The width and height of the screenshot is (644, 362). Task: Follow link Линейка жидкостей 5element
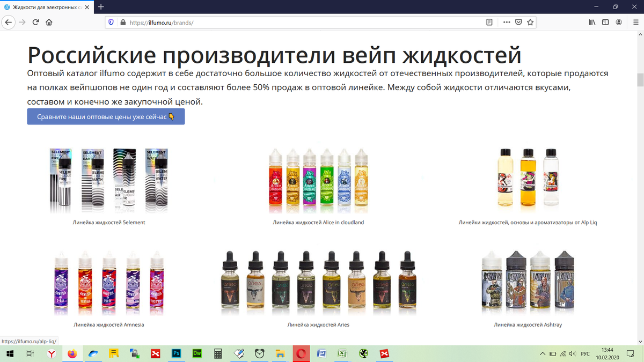[109, 222]
